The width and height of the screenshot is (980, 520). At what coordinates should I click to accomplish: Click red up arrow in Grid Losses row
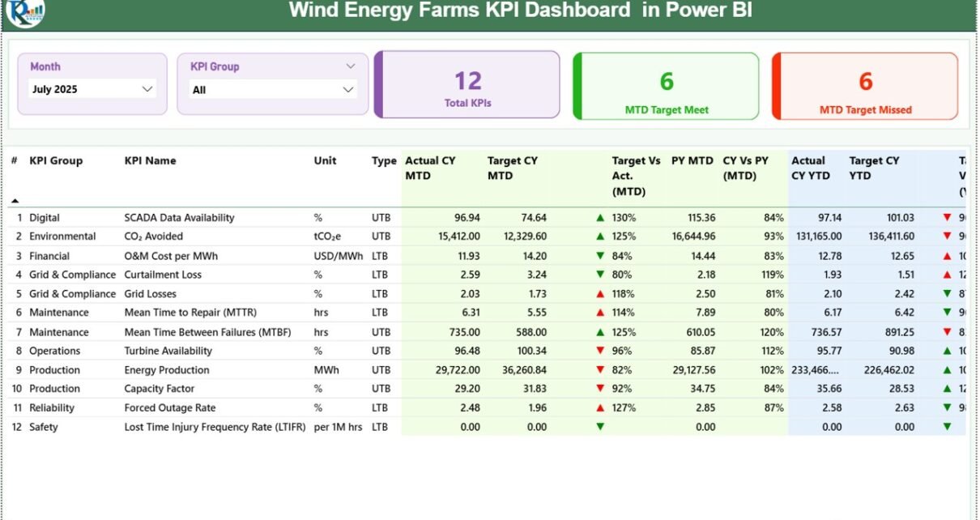pos(600,294)
